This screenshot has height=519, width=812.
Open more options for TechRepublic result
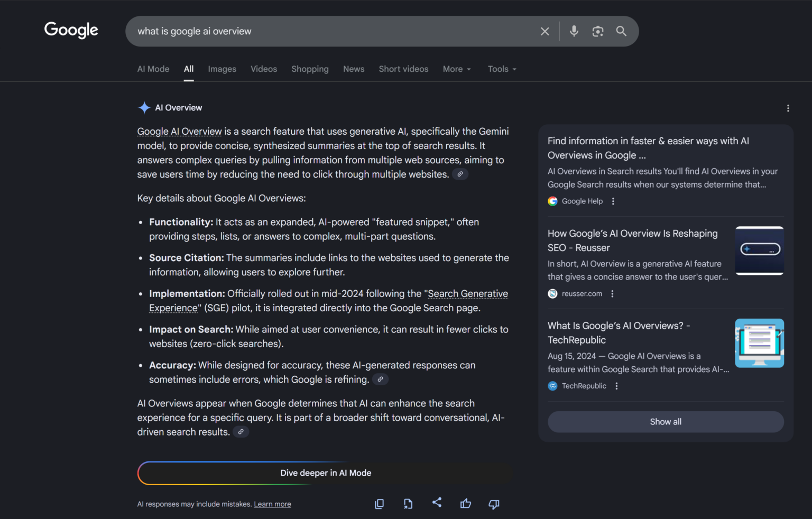[616, 386]
